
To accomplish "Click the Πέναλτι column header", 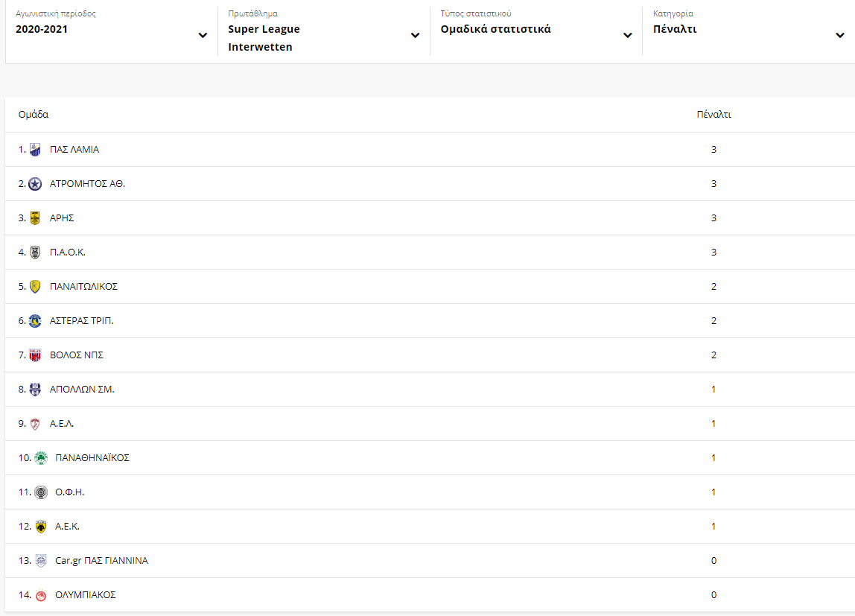I will 713,115.
